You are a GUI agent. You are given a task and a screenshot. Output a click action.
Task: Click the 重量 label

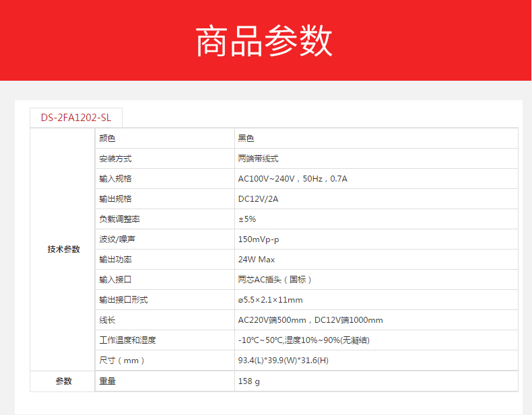tap(107, 381)
